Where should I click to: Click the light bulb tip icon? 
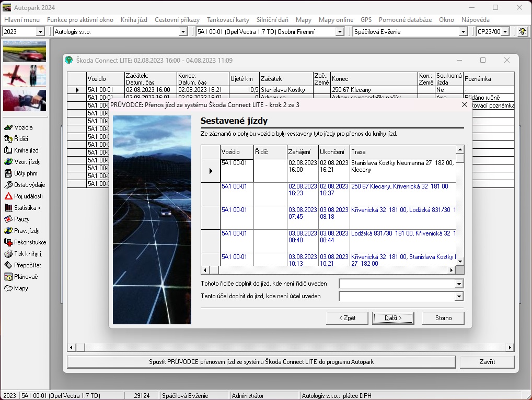[523, 31]
